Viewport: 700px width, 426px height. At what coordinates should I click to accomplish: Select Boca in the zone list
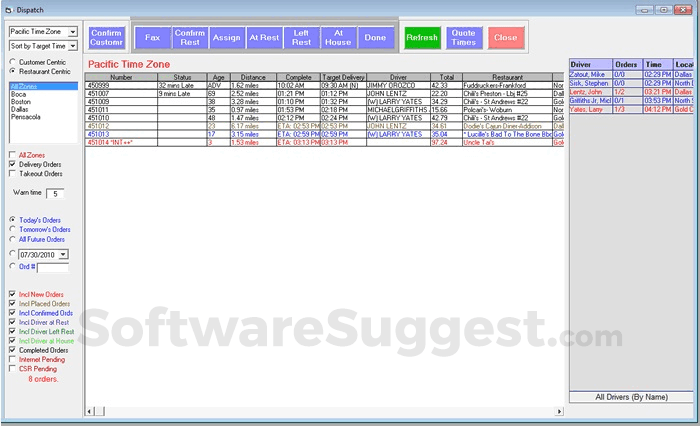44,94
